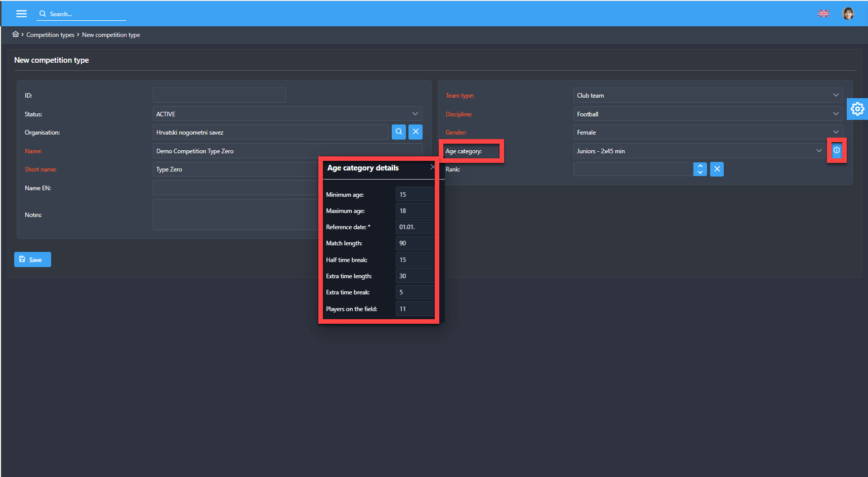Click the ID input field
This screenshot has height=477, width=868.
tap(219, 95)
